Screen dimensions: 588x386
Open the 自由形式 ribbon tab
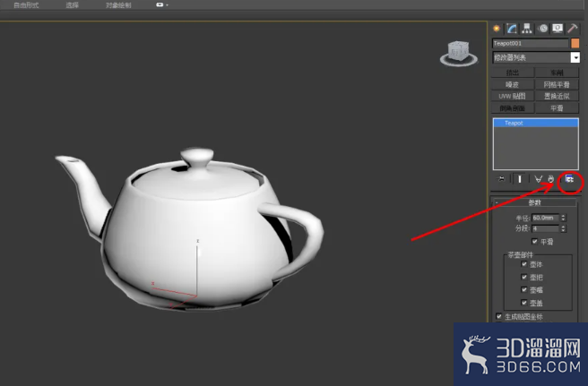(x=26, y=5)
